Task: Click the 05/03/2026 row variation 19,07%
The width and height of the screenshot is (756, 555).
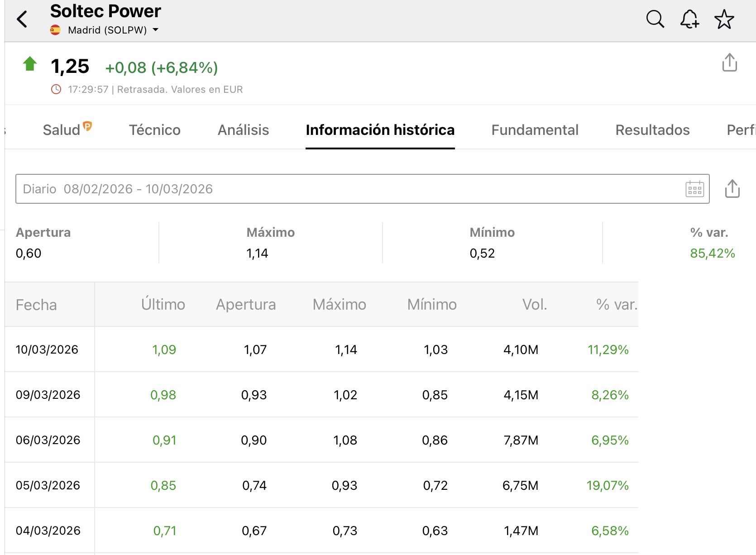Action: [607, 485]
